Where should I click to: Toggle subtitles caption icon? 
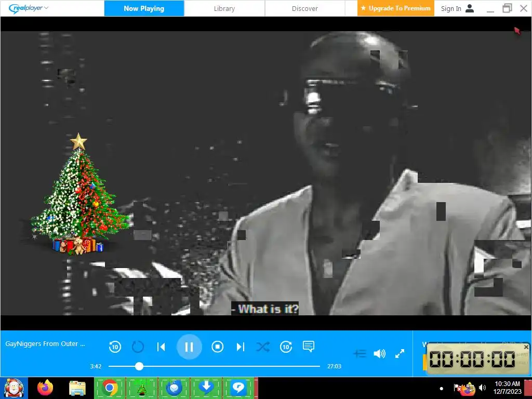309,347
